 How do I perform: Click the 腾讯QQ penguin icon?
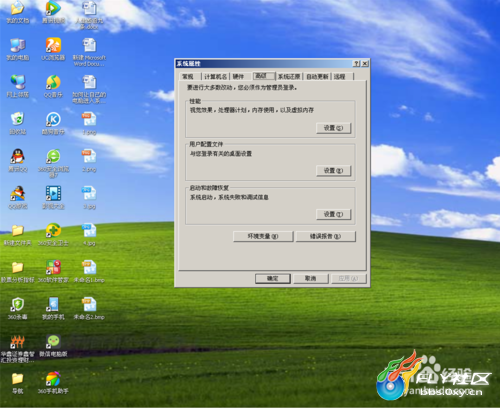(x=18, y=156)
